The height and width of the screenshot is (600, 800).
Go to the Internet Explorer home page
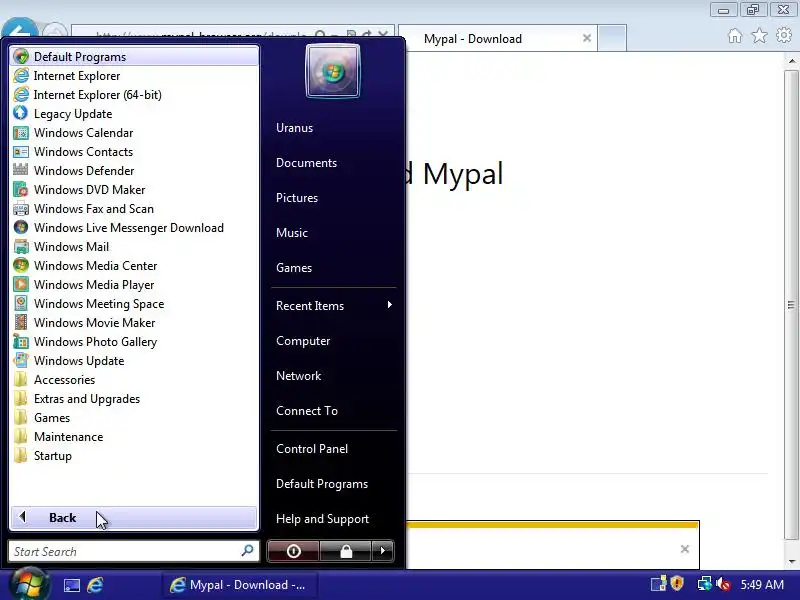coord(735,36)
